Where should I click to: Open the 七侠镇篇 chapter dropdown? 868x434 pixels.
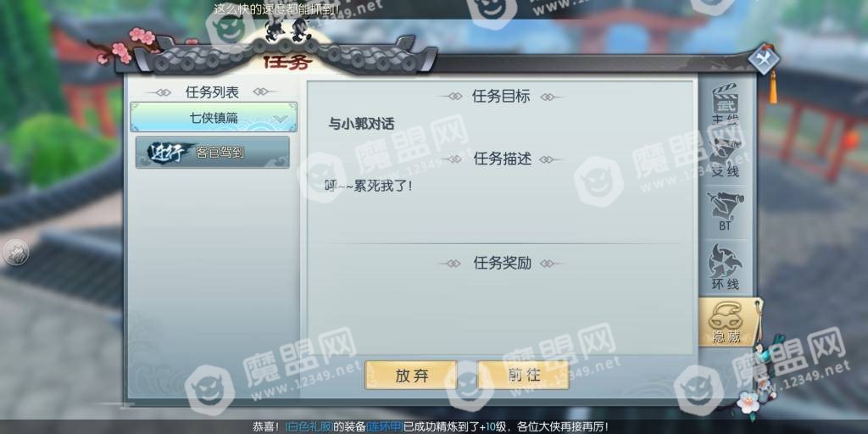[214, 117]
